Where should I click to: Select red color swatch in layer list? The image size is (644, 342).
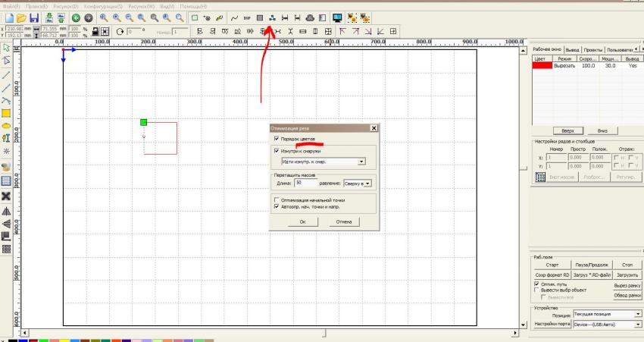coord(540,66)
